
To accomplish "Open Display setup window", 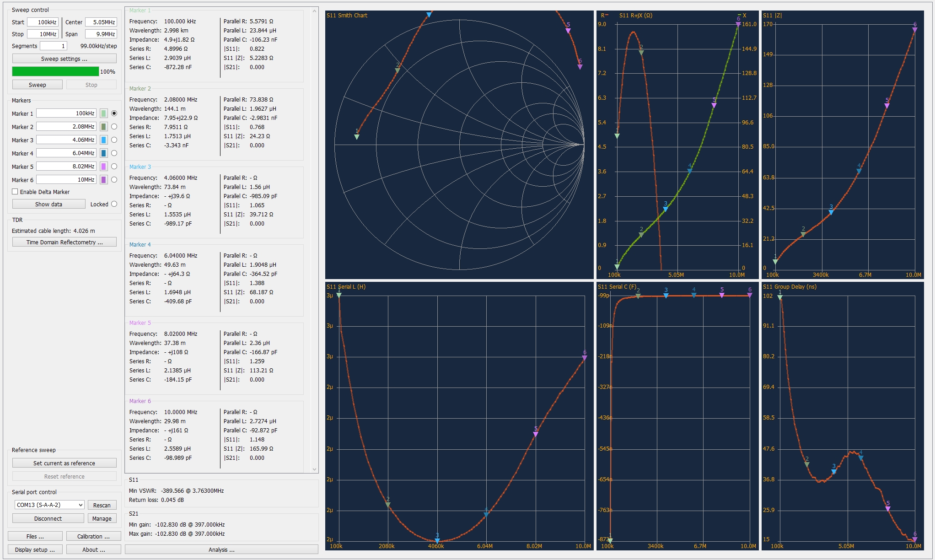I will pyautogui.click(x=35, y=549).
